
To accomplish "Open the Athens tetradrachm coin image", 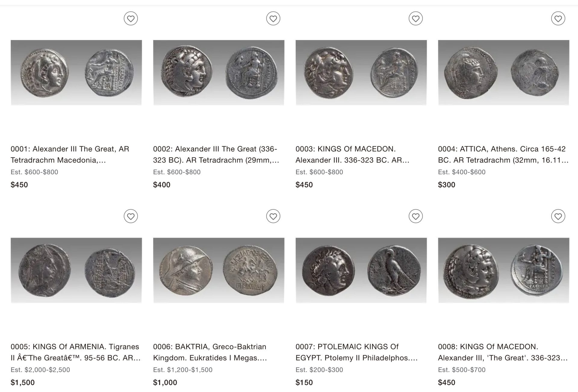I will pos(503,73).
